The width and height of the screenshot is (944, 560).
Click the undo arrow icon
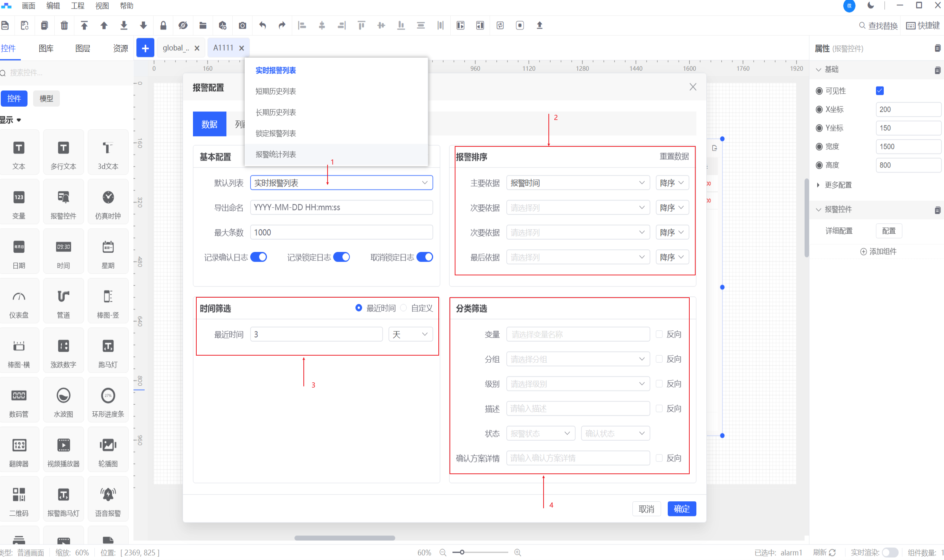(262, 25)
